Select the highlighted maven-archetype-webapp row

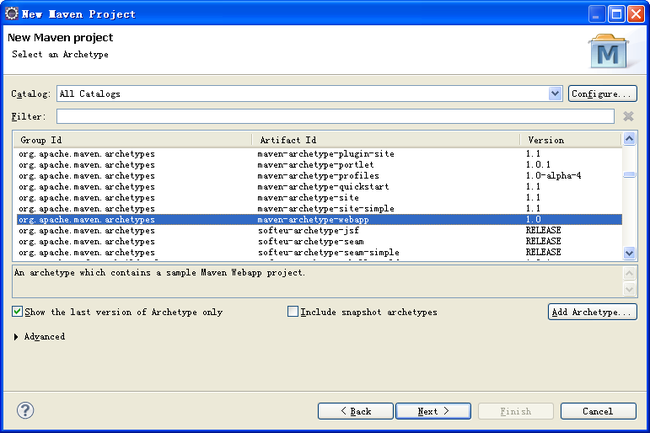click(319, 220)
